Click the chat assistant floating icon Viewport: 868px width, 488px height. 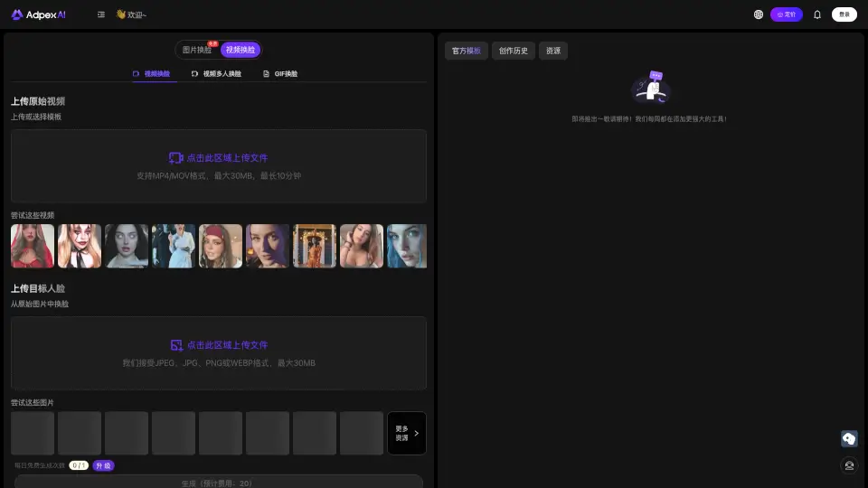click(849, 438)
